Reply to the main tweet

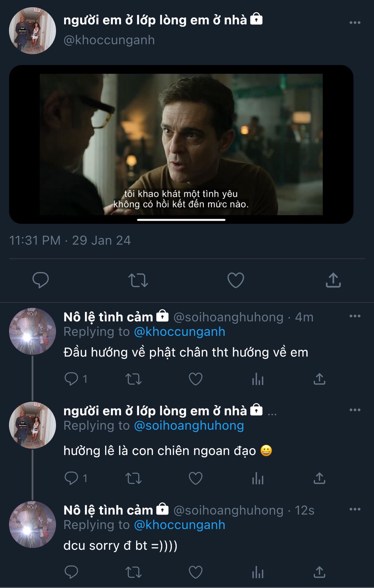coord(40,280)
